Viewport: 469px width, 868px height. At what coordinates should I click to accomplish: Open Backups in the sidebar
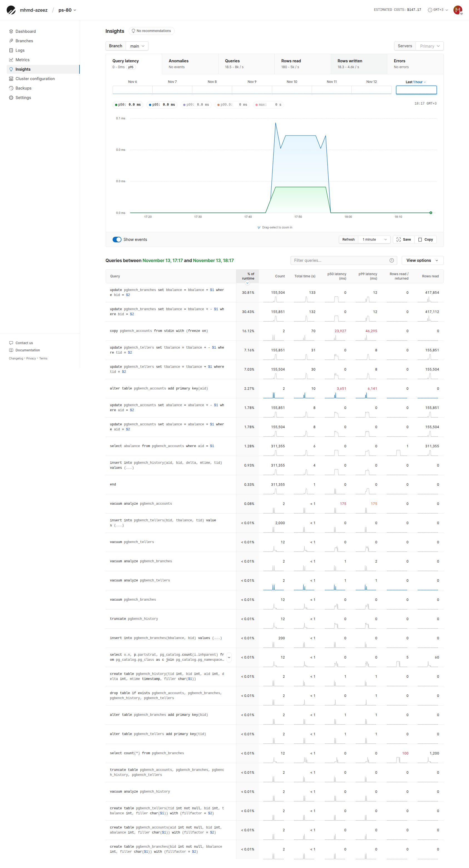coord(23,88)
